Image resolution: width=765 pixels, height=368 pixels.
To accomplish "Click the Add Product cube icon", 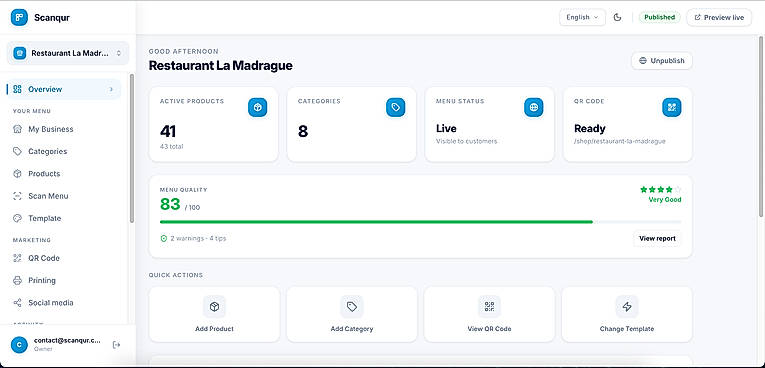I will (214, 307).
